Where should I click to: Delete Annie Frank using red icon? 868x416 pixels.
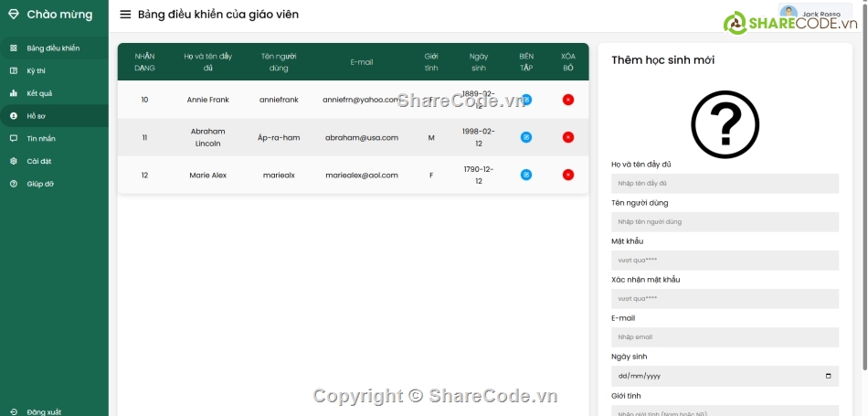click(568, 100)
